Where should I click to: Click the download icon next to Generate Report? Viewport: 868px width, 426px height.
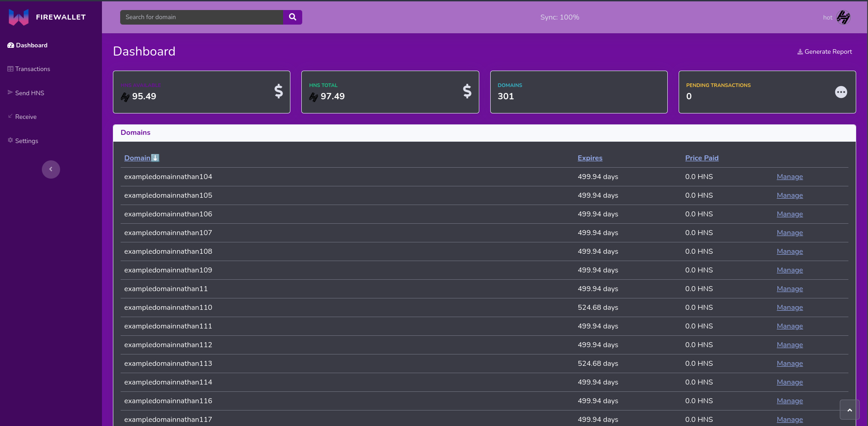click(800, 51)
